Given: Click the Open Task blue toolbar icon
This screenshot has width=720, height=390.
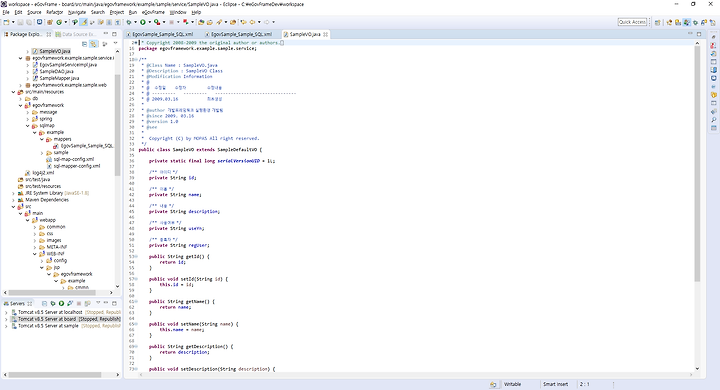Looking at the screenshot, I should click(39, 22).
